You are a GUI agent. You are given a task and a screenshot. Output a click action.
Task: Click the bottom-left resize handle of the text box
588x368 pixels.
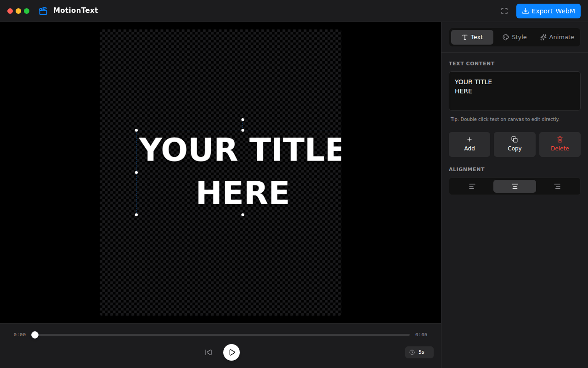tap(136, 215)
